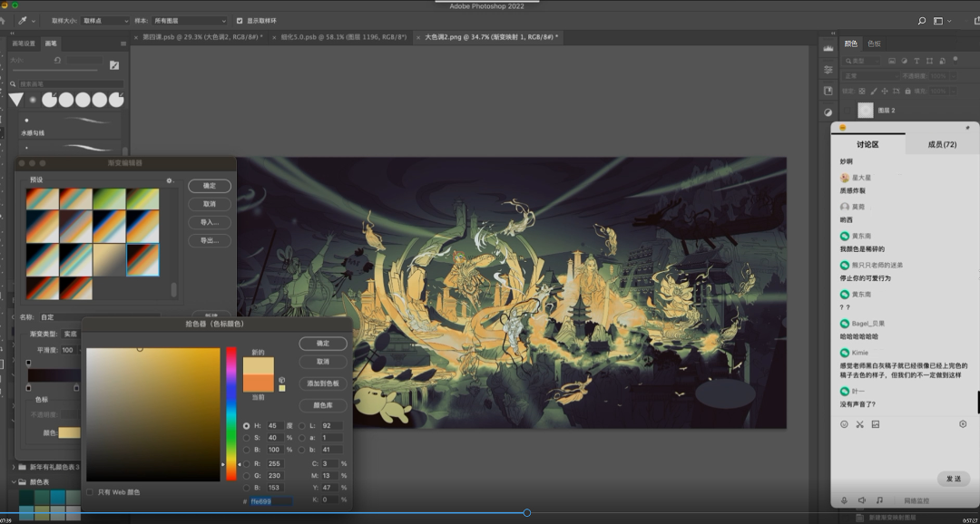
Task: Filter layers by pixel layer icon
Action: [892, 61]
